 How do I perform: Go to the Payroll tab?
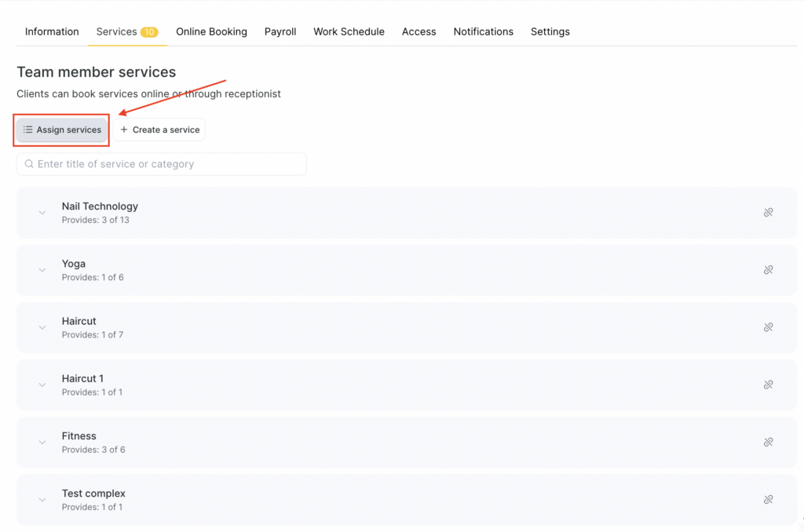(280, 32)
